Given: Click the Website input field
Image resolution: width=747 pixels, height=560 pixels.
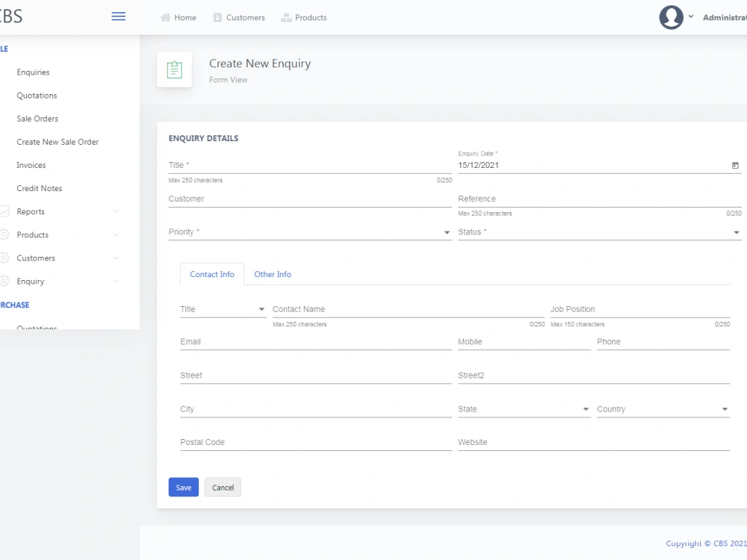Looking at the screenshot, I should tap(594, 442).
